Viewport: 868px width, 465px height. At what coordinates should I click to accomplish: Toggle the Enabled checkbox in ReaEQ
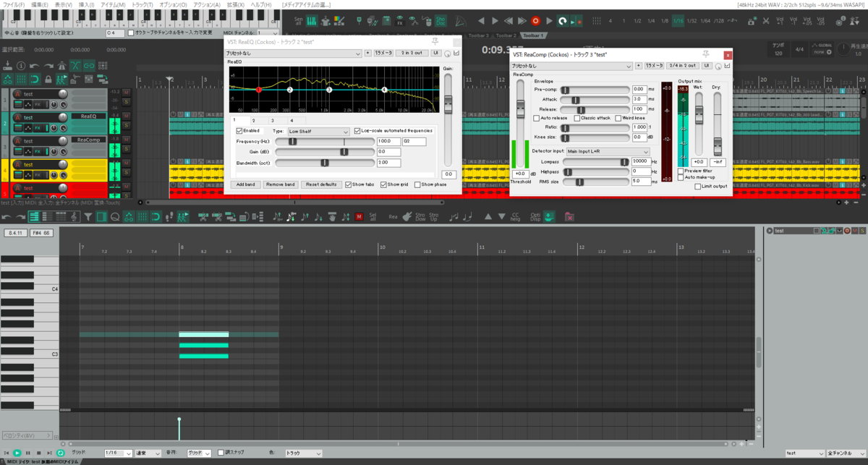239,131
